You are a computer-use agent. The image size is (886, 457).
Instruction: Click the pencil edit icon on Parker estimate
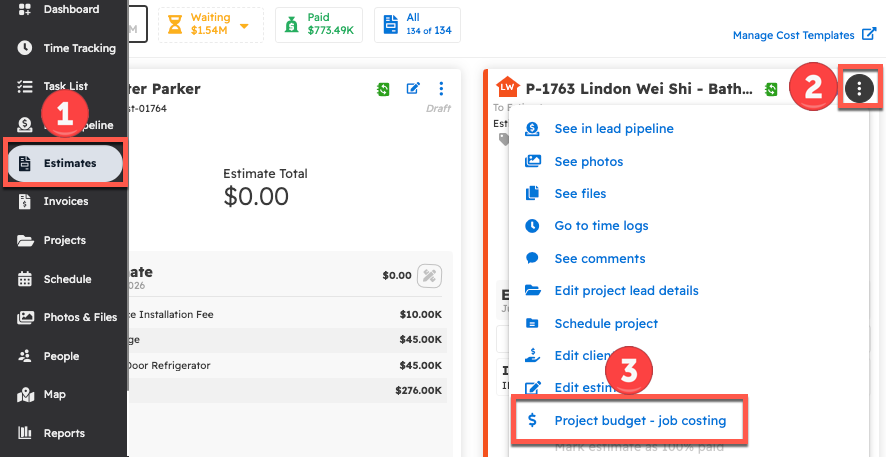click(x=413, y=89)
